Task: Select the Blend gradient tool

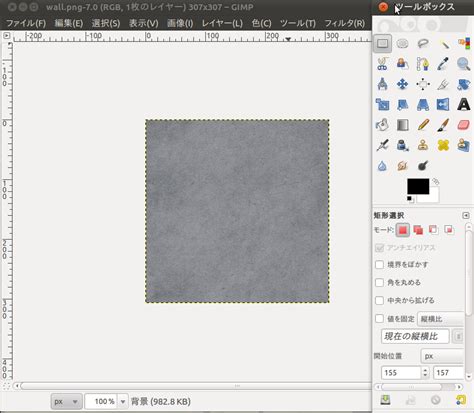Action: pos(403,125)
